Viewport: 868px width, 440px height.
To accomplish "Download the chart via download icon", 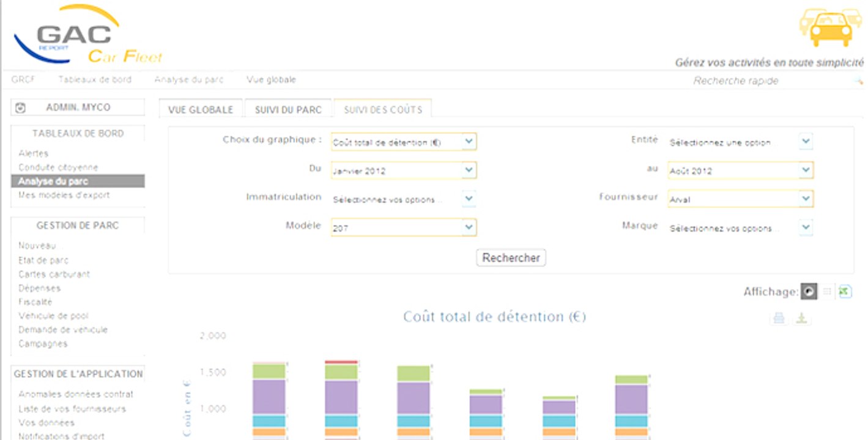I will click(802, 318).
